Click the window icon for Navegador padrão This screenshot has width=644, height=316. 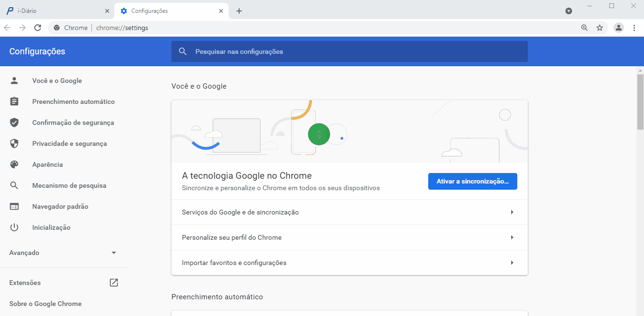(14, 206)
